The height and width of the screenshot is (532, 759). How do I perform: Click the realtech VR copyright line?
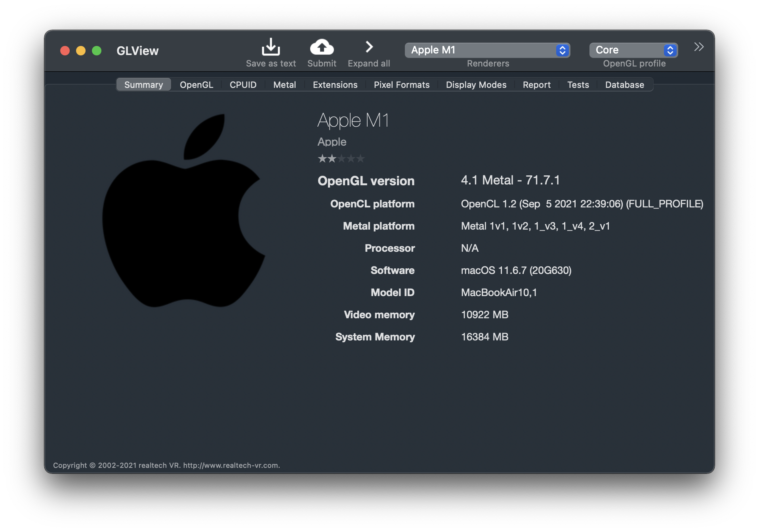(x=166, y=465)
